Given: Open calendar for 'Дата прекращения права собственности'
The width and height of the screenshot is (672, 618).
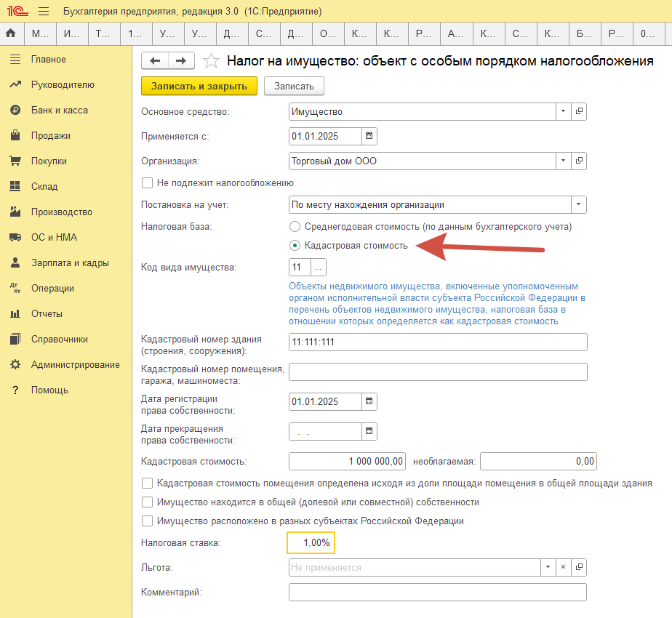Looking at the screenshot, I should click(x=369, y=431).
